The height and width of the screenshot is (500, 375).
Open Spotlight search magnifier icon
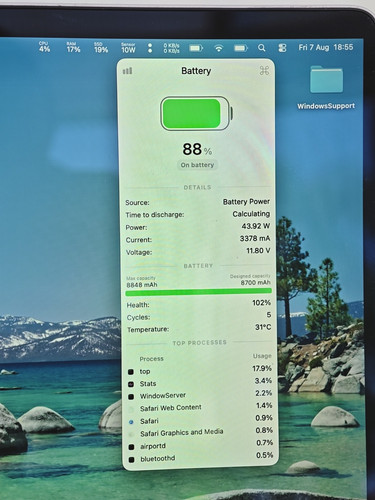(x=262, y=48)
